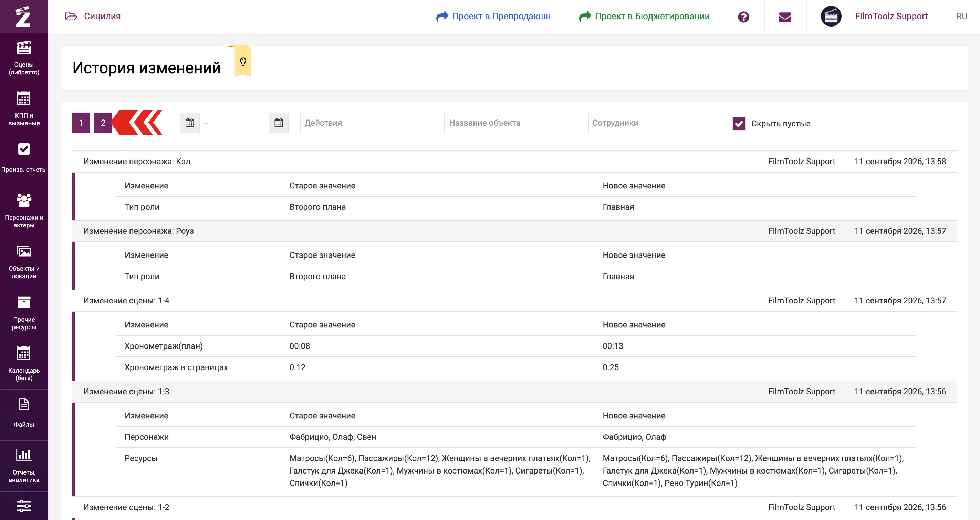Open Прочие ресурсы sidebar item
980x520 pixels.
pyautogui.click(x=24, y=313)
